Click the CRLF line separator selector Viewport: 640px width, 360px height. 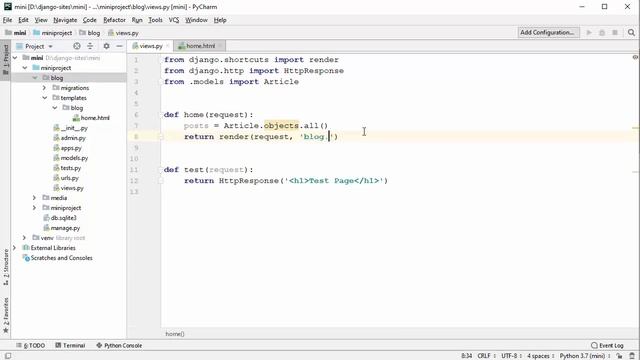point(487,356)
